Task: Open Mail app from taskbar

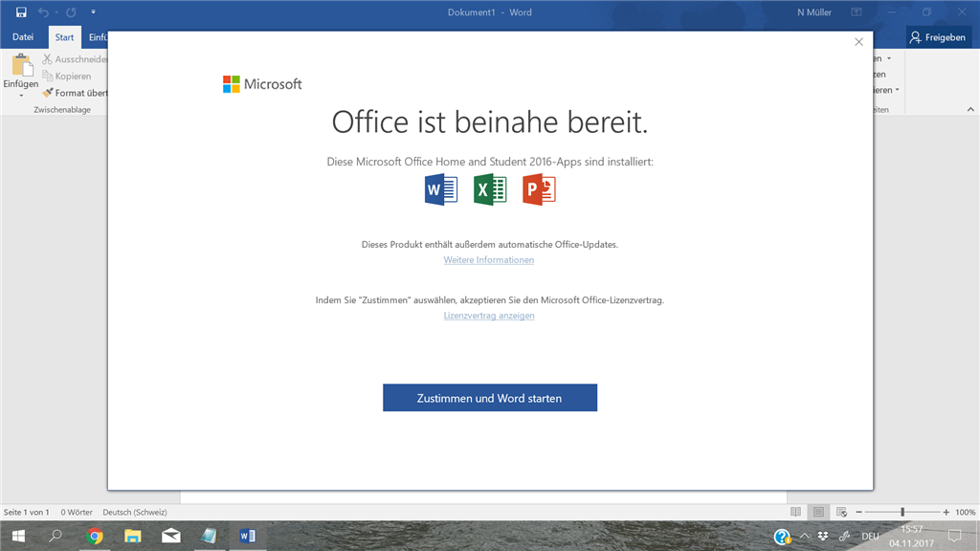Action: pos(170,536)
